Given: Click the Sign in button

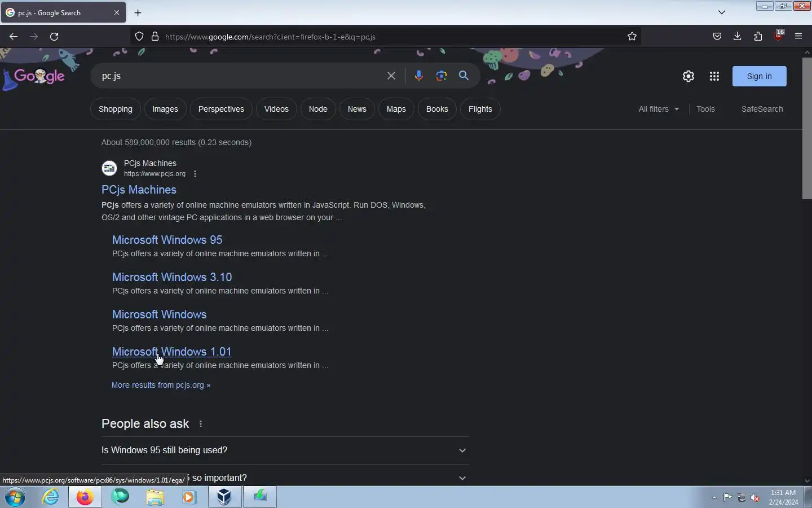Looking at the screenshot, I should click(759, 76).
